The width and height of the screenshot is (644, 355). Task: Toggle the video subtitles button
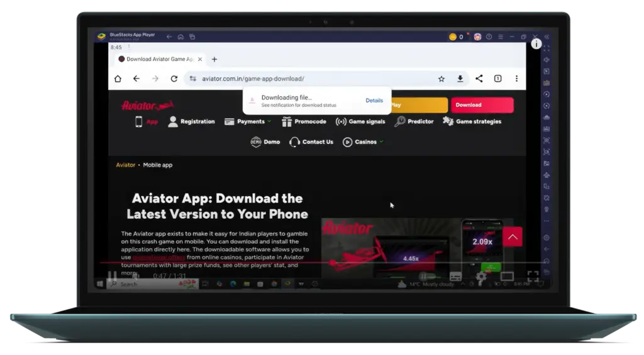pyautogui.click(x=456, y=276)
